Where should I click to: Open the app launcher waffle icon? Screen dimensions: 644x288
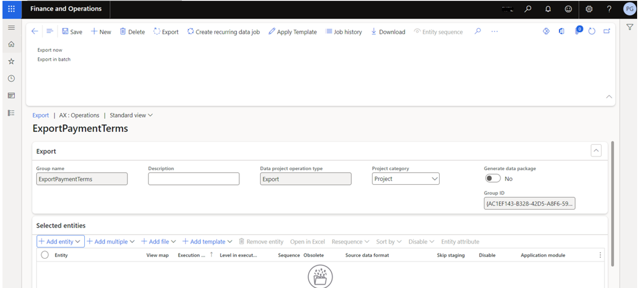[11, 9]
